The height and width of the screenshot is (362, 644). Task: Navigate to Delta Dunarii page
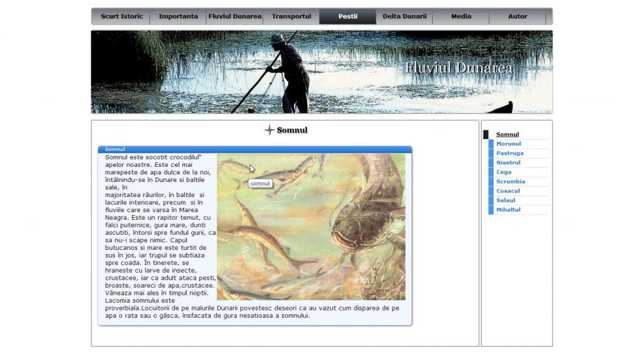click(404, 16)
